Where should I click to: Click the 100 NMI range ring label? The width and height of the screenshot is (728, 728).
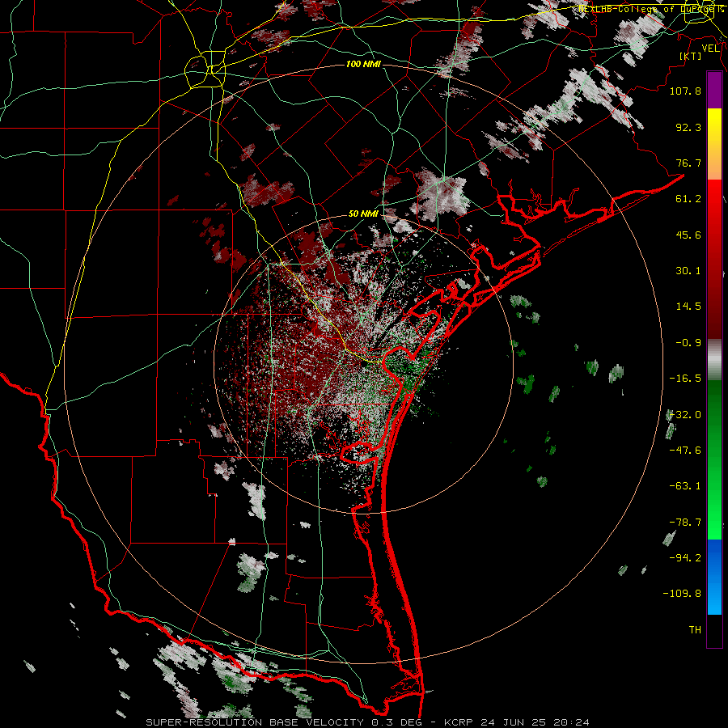[363, 64]
